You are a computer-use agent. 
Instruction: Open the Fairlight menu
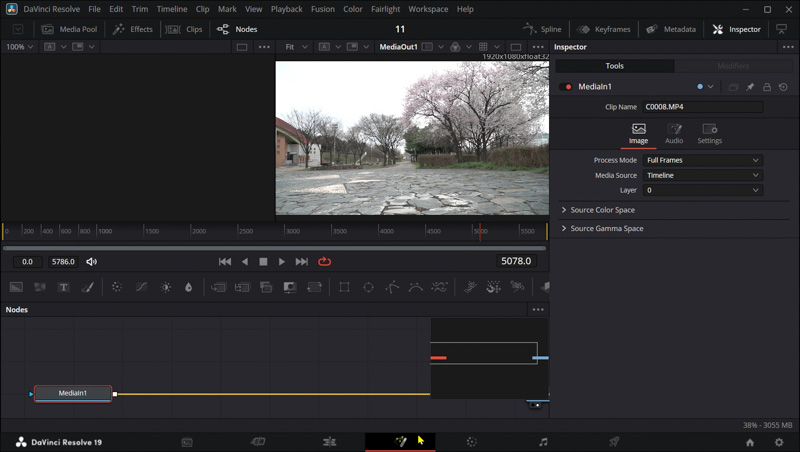pos(385,9)
